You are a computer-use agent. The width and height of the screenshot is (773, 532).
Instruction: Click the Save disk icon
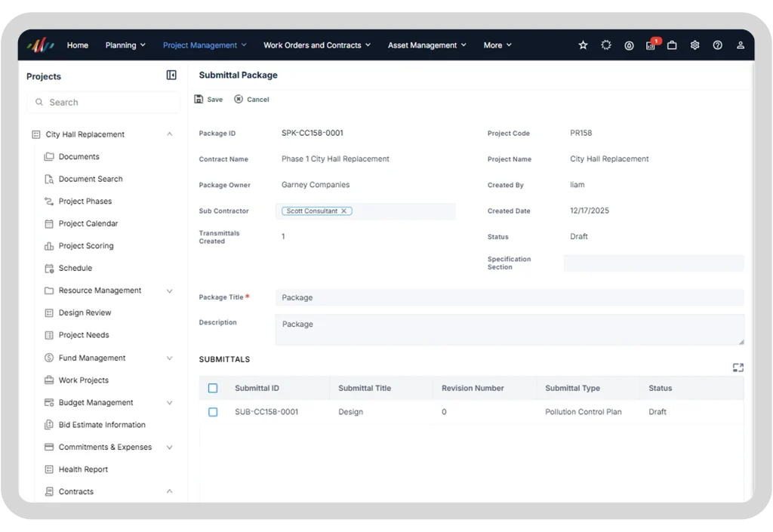199,99
